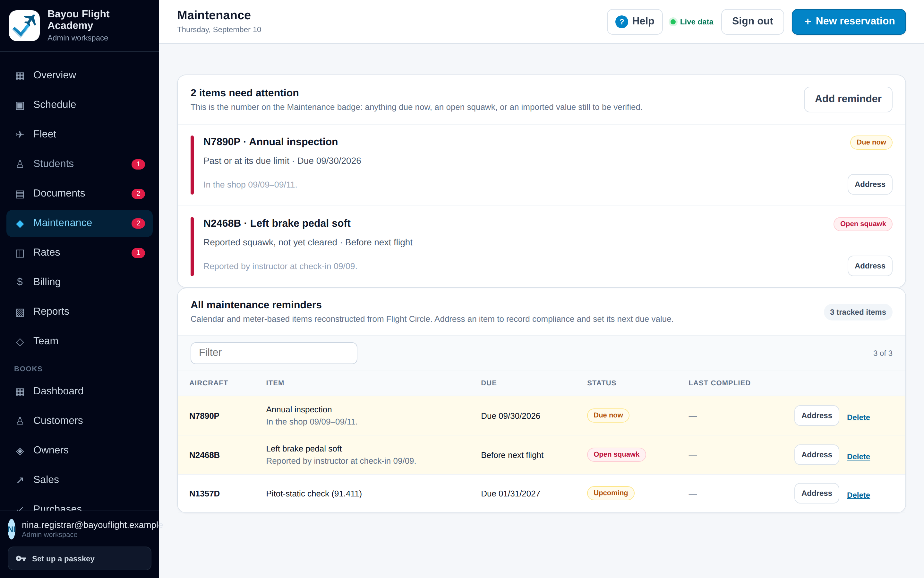Image resolution: width=924 pixels, height=578 pixels.
Task: Click the Rates columns icon
Action: pos(20,253)
